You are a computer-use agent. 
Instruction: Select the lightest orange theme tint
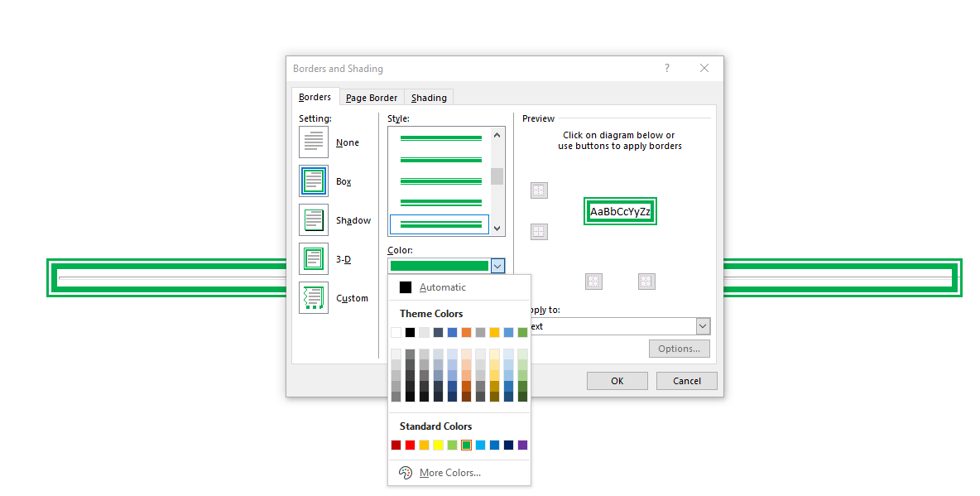tap(466, 354)
